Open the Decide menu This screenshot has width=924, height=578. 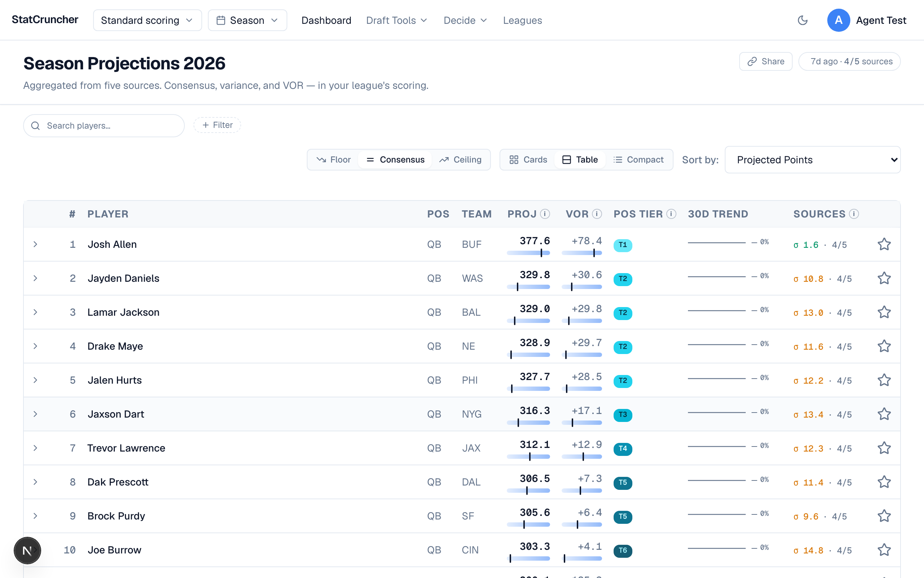pyautogui.click(x=466, y=20)
